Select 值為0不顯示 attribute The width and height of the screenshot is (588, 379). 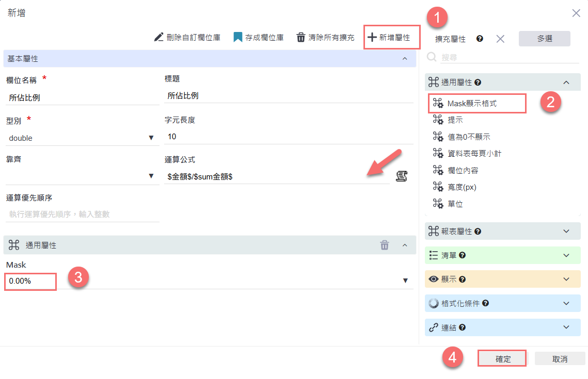coord(468,137)
